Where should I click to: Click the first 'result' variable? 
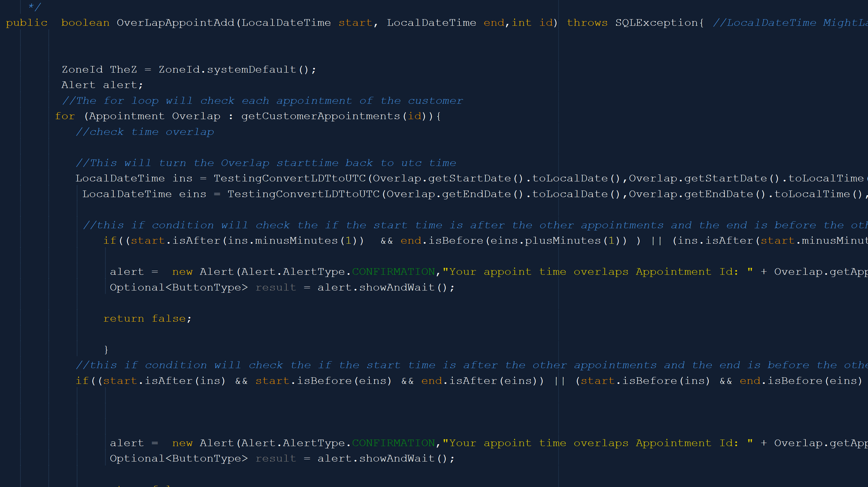coord(276,288)
